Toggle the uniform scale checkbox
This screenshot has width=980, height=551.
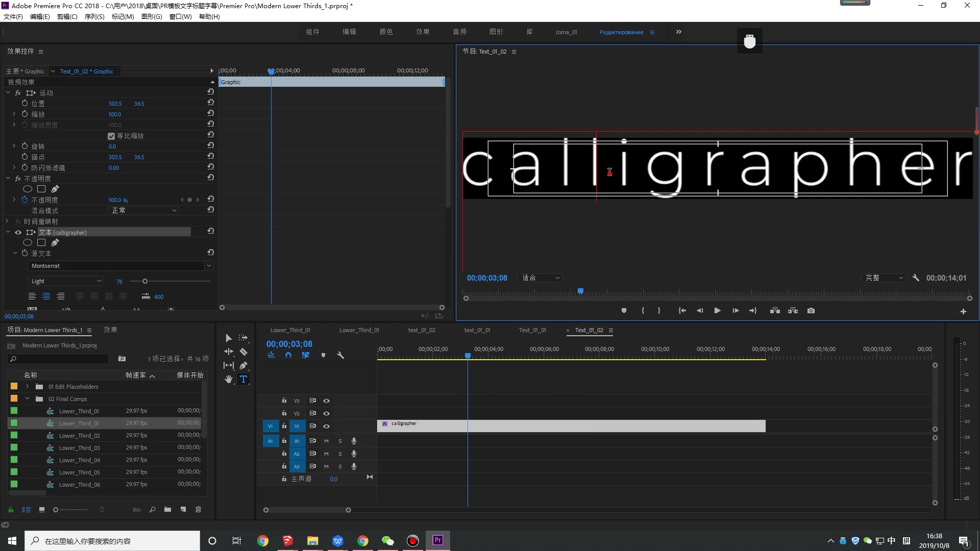111,136
